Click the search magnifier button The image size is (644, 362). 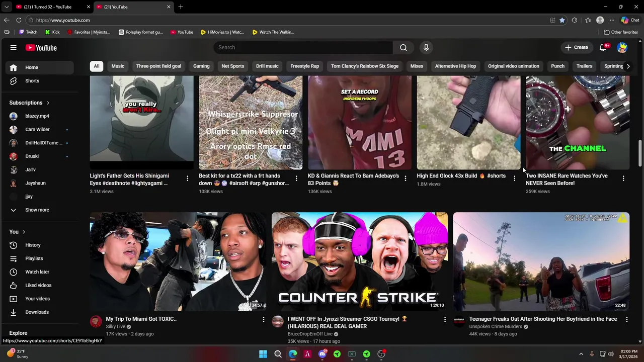tap(403, 47)
